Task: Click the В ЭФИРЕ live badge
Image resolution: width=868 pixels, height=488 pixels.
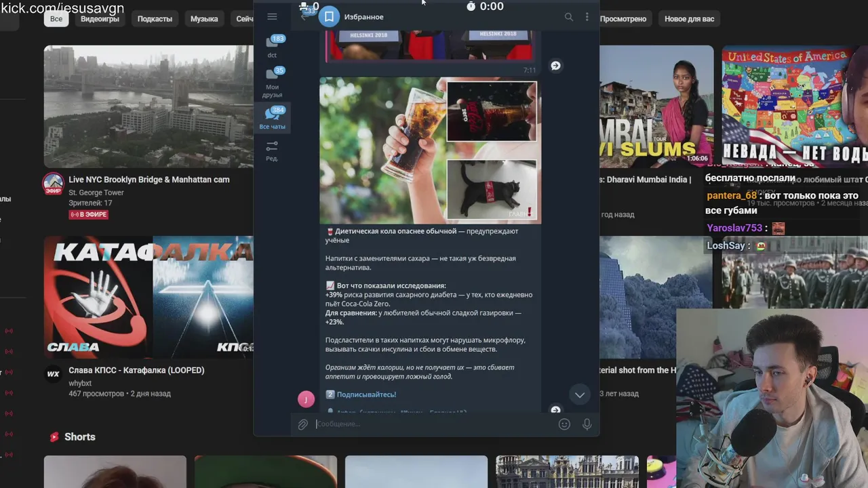Action: click(x=88, y=214)
